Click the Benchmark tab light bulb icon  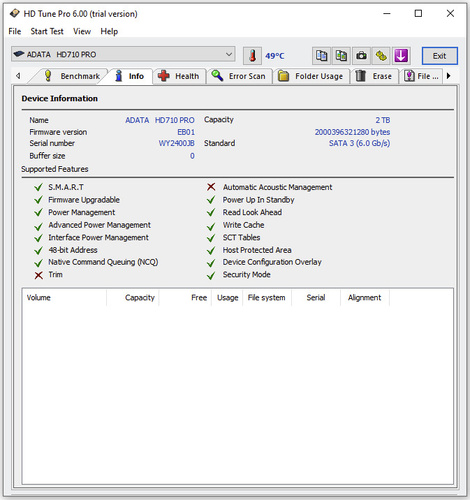point(48,76)
